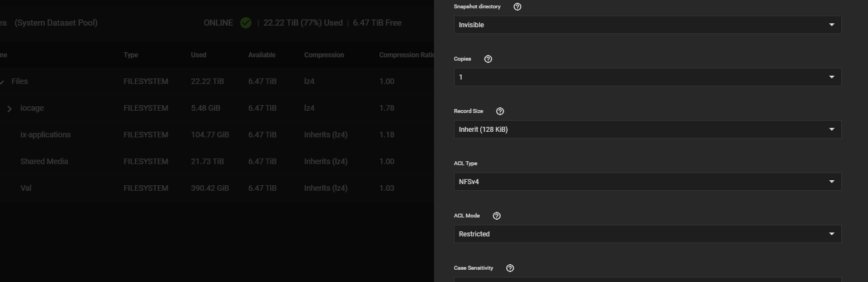Change ACL Mode from Restricted
The width and height of the screenshot is (868, 282).
pyautogui.click(x=648, y=234)
